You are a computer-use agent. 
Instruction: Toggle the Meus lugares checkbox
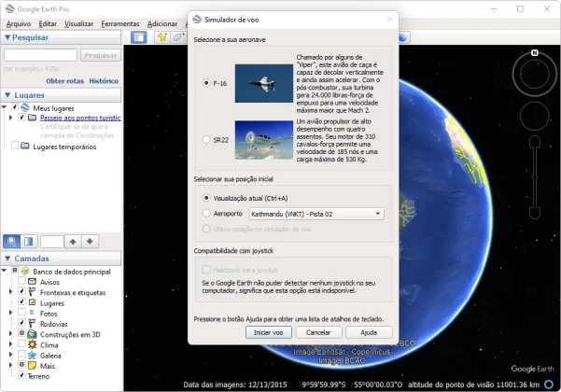click(x=15, y=107)
